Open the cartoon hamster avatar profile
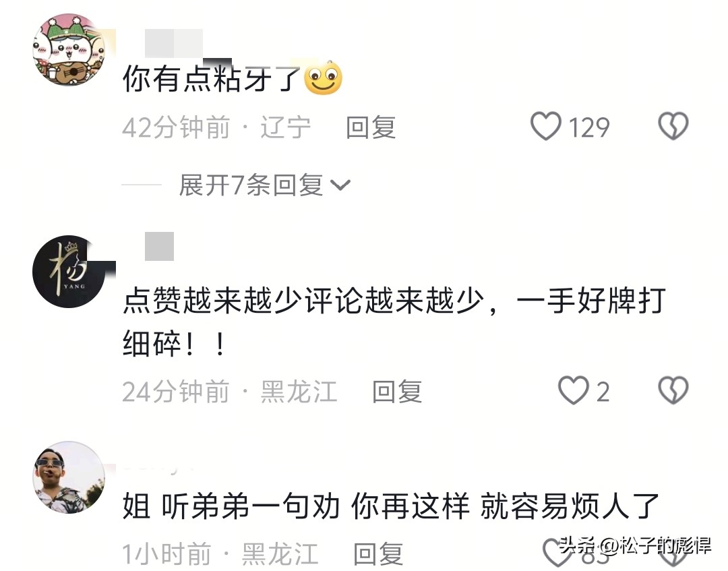The height and width of the screenshot is (571, 728). point(69,50)
